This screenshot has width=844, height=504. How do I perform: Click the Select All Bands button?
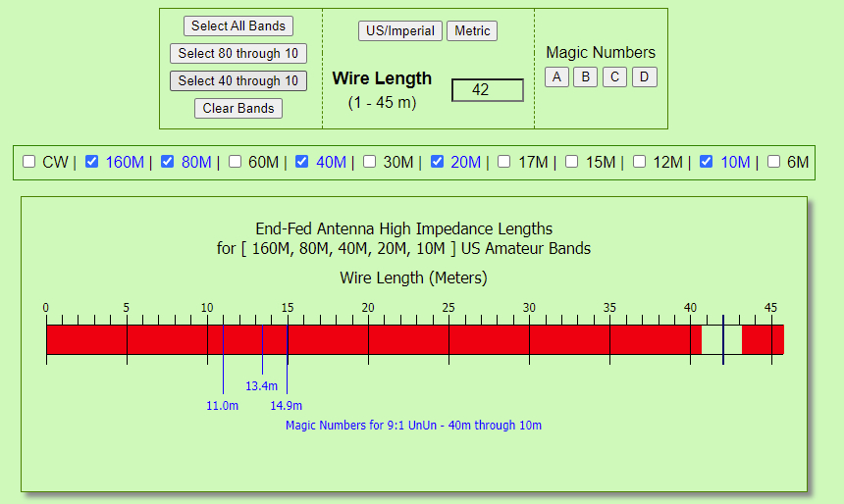(x=237, y=26)
